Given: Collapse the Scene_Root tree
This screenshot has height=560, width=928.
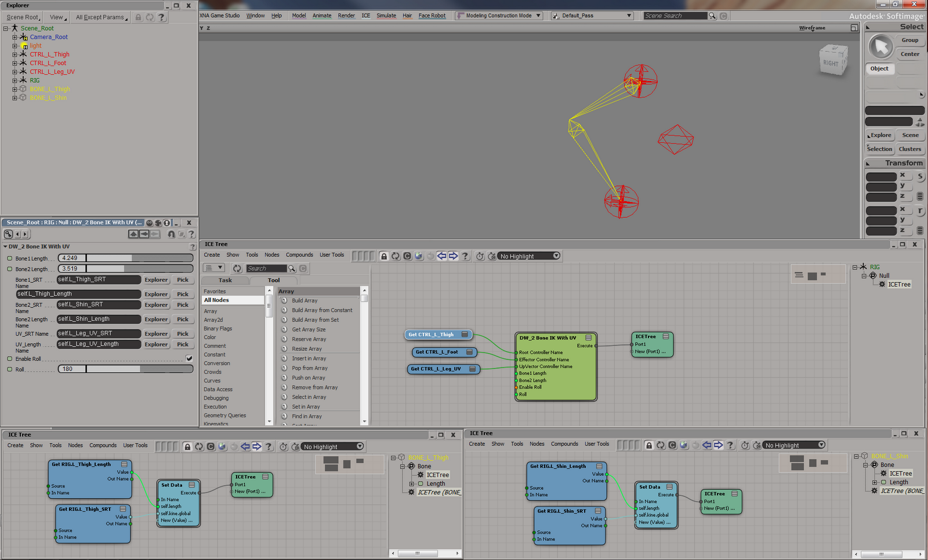Looking at the screenshot, I should click(x=6, y=28).
